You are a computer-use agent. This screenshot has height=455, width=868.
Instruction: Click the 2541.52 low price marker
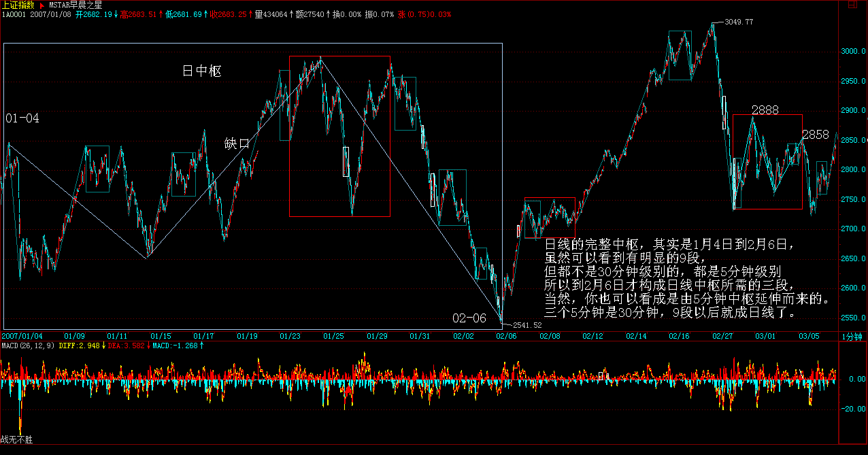click(x=527, y=325)
